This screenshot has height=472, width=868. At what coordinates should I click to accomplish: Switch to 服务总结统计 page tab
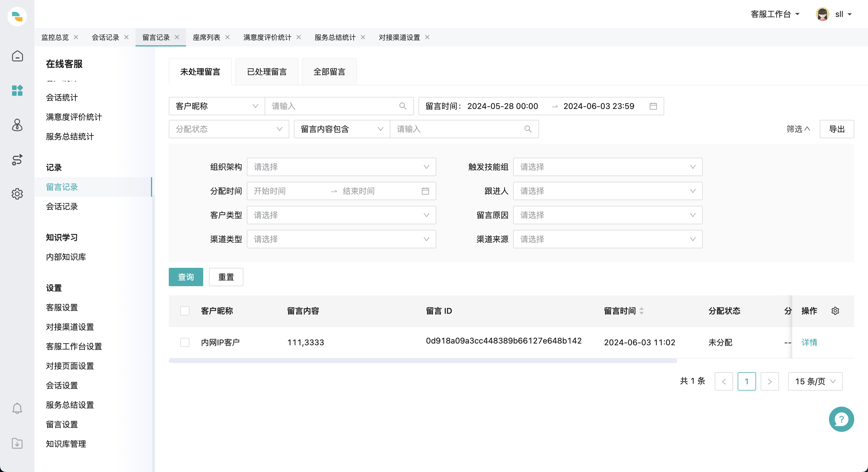pos(335,37)
